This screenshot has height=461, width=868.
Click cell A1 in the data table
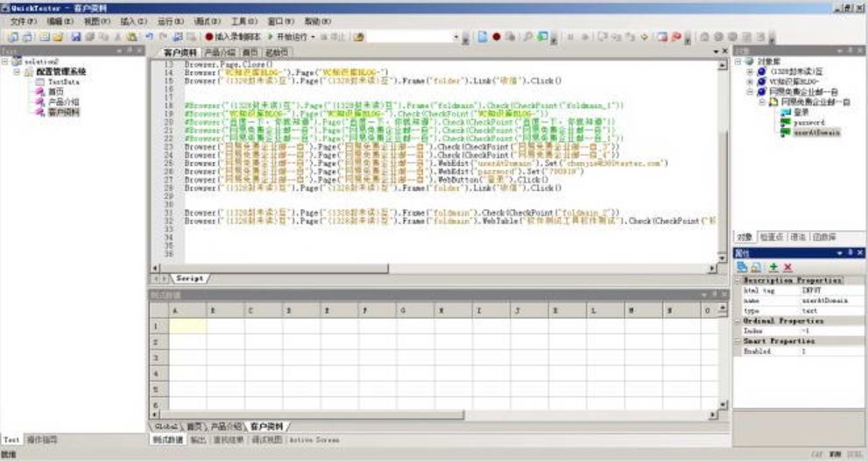(x=187, y=326)
